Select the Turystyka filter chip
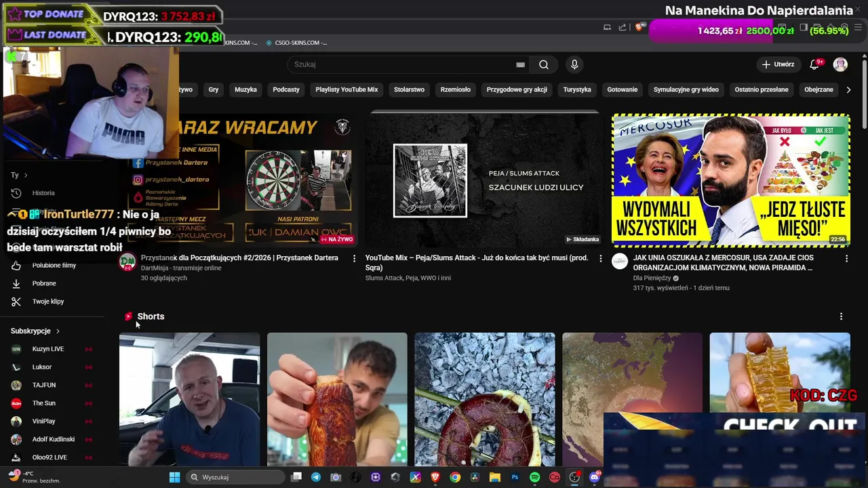 point(577,89)
